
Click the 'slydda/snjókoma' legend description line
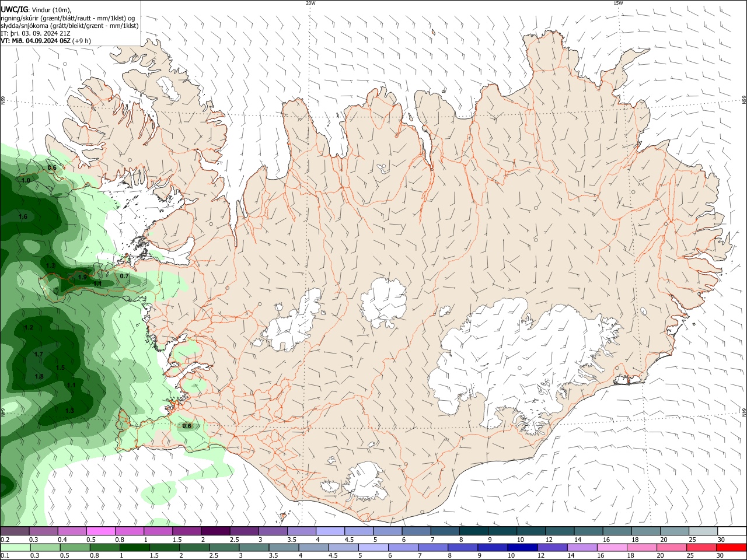point(69,26)
